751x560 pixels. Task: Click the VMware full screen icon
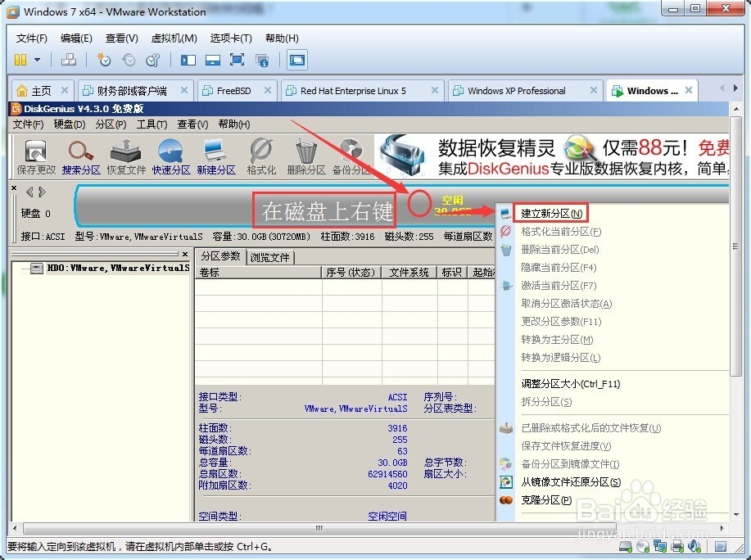[x=237, y=60]
